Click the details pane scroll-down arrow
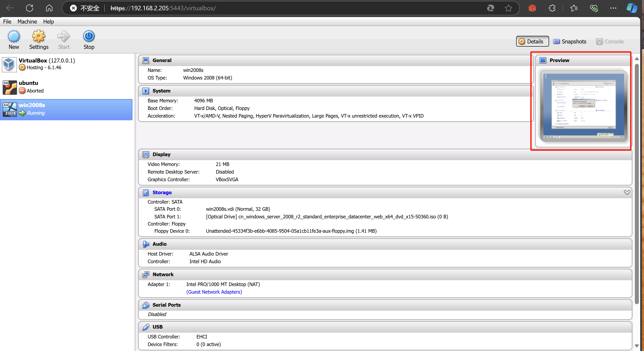The height and width of the screenshot is (351, 644). (636, 346)
